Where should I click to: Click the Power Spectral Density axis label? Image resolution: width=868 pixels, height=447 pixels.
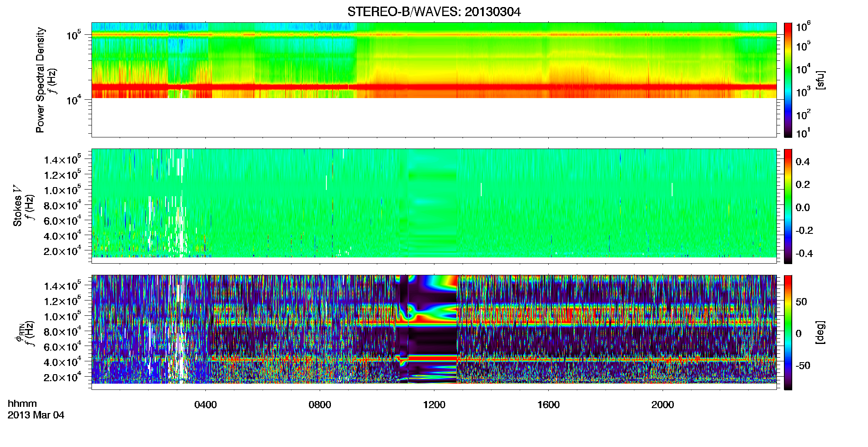point(40,80)
